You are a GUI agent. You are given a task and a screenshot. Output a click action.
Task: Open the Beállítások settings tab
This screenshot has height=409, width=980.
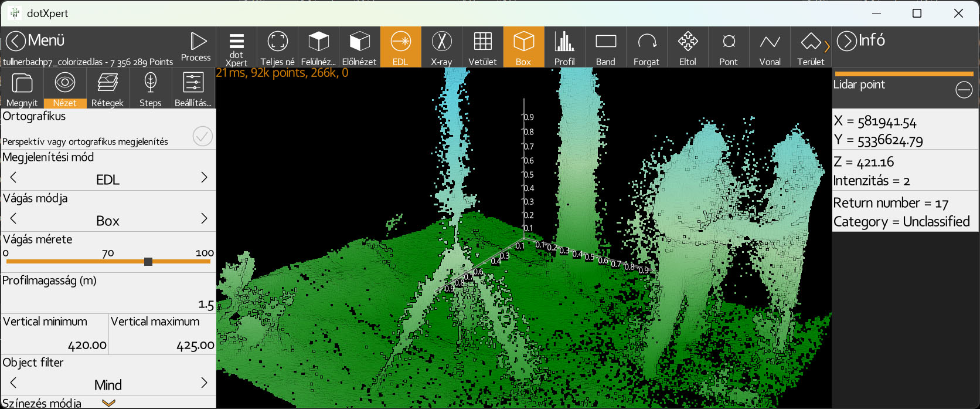(193, 88)
